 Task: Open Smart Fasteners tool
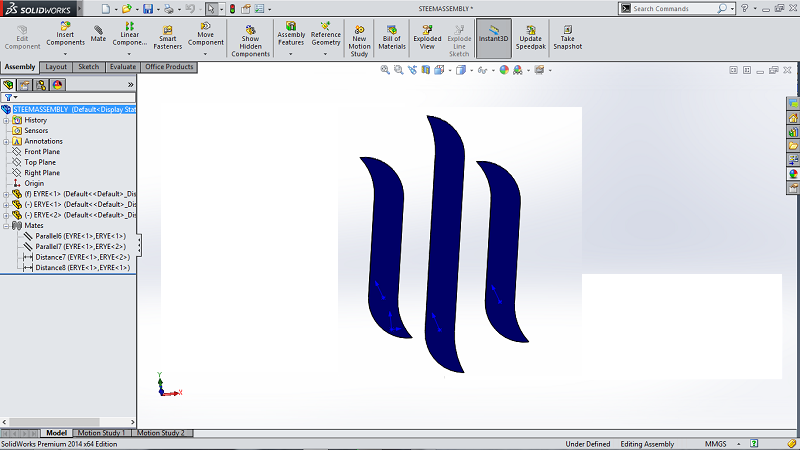(x=167, y=38)
